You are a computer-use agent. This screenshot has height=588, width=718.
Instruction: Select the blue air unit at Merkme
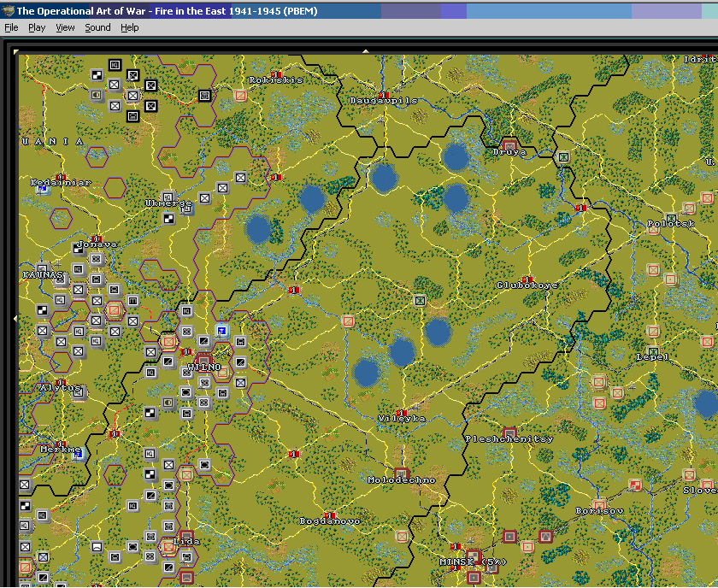(79, 455)
